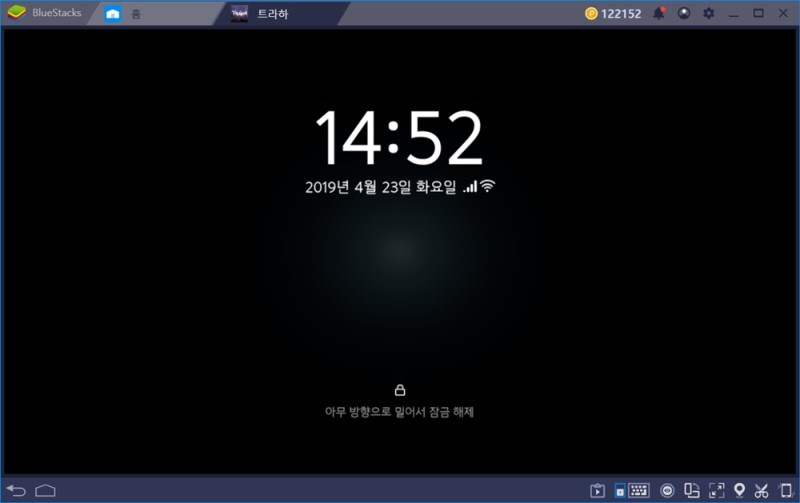
Task: Click the eye view icon
Action: 667,490
